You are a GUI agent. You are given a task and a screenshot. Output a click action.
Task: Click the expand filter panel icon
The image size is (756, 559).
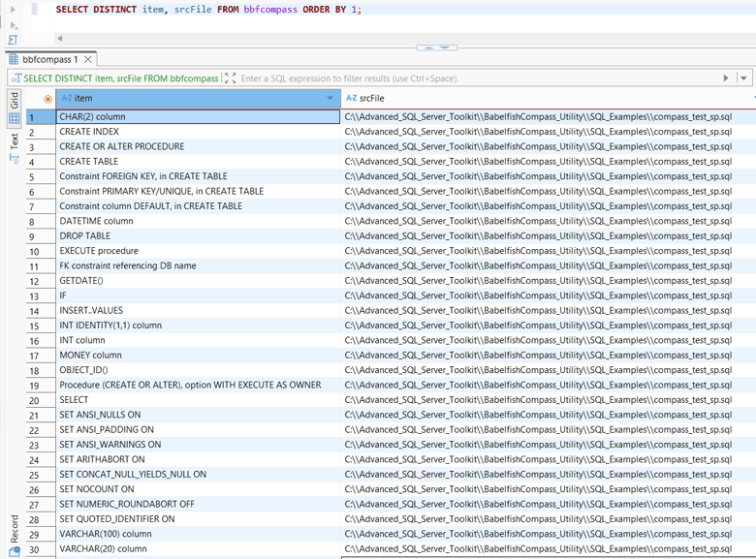231,78
